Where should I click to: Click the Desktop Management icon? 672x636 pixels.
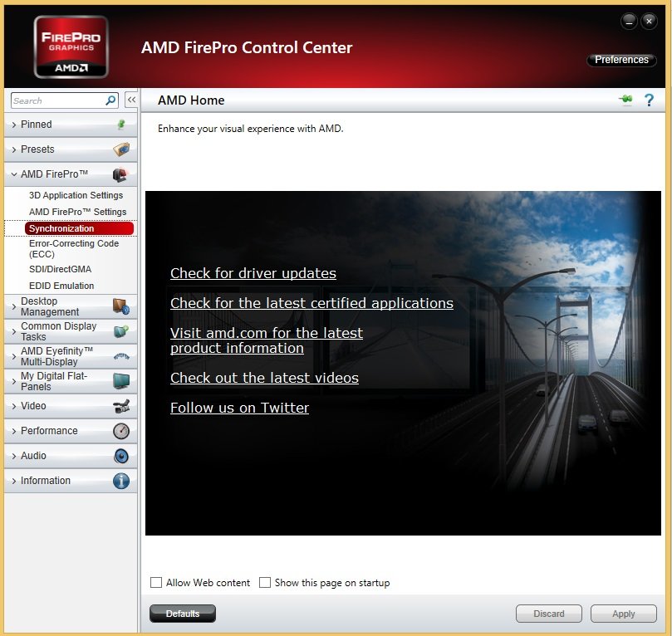tap(121, 306)
